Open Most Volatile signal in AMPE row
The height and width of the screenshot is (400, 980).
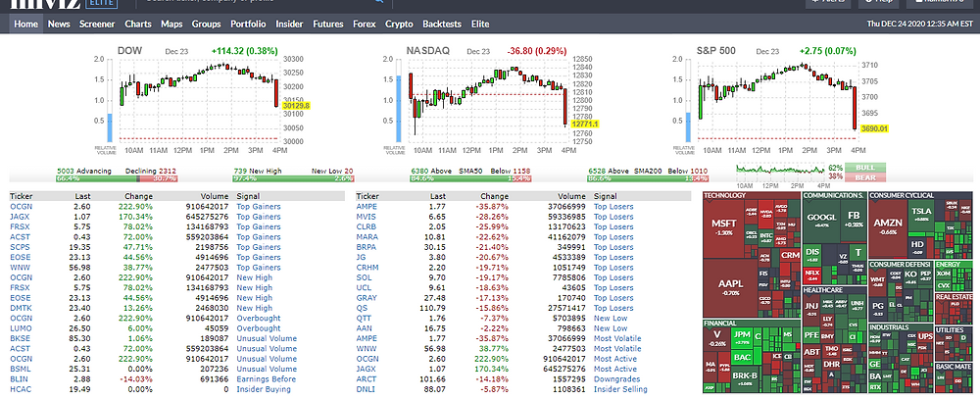(617, 338)
